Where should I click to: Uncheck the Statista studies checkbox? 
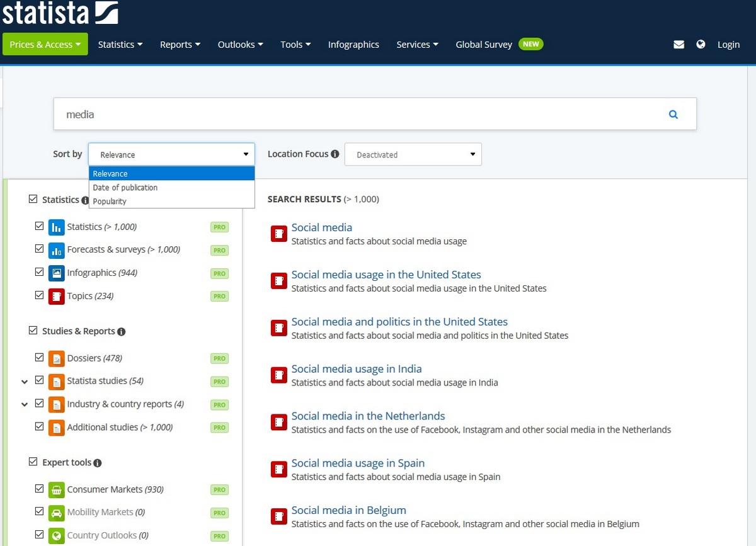coord(40,380)
